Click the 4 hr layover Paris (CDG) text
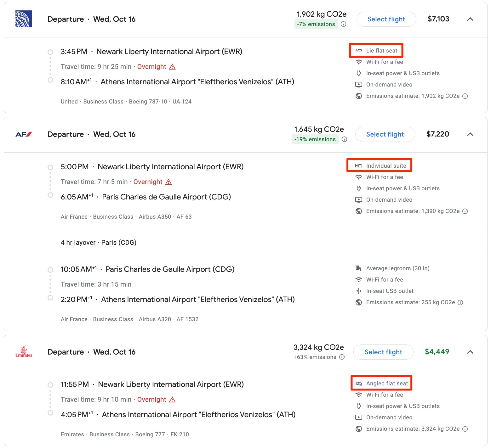 [99, 243]
